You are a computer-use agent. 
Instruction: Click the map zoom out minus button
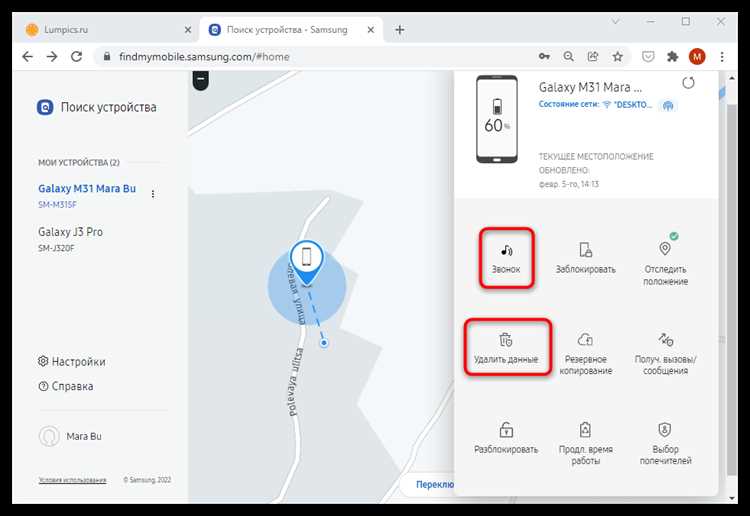pos(200,79)
